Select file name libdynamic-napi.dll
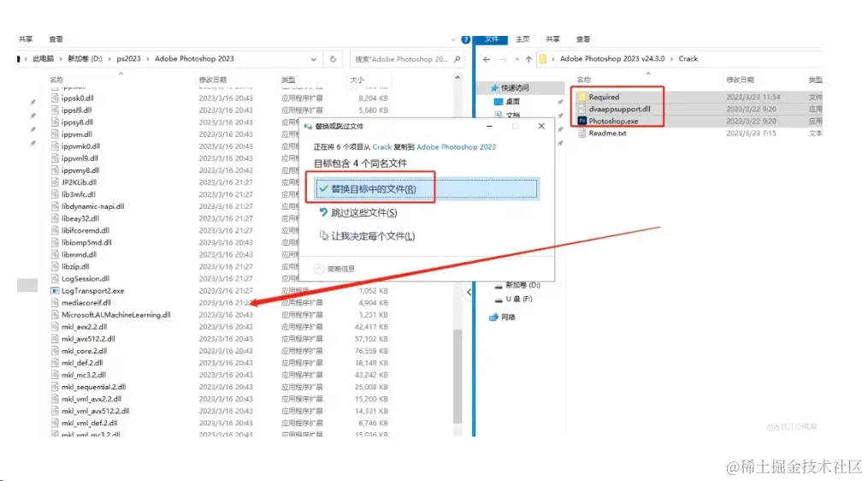This screenshot has height=481, width=868. click(x=92, y=206)
